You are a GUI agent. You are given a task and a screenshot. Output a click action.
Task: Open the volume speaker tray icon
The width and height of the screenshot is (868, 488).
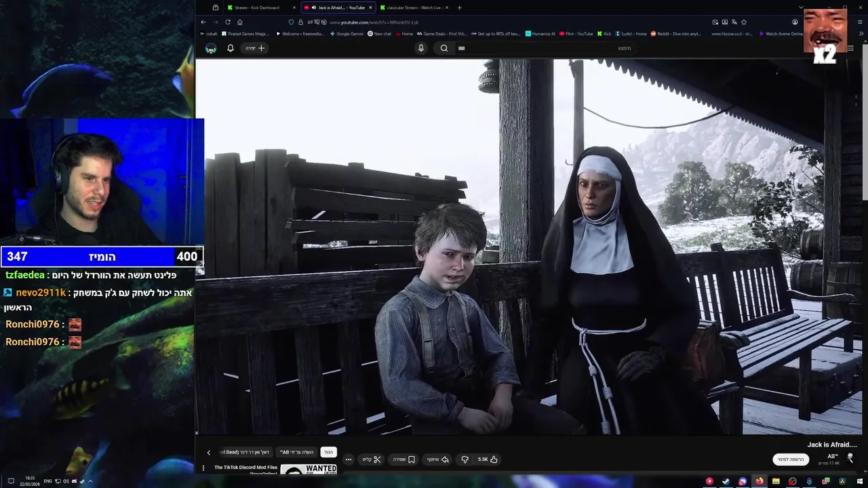(x=66, y=481)
